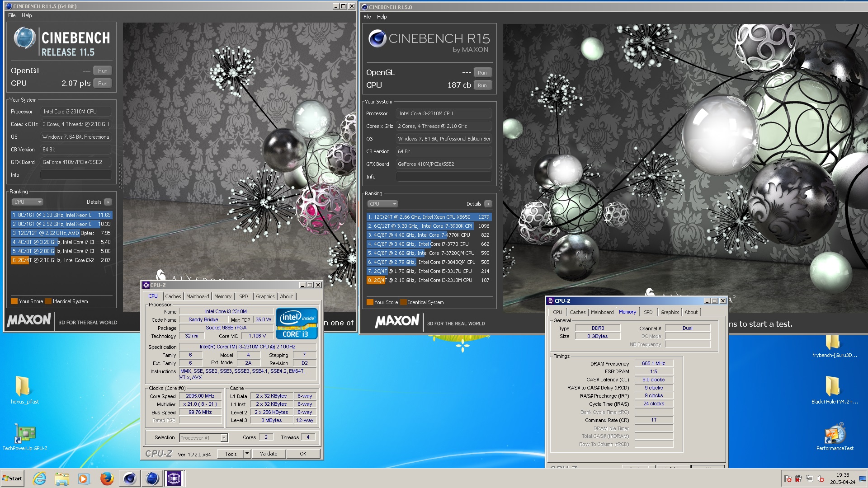Open File menu in Cinebench R15

367,17
